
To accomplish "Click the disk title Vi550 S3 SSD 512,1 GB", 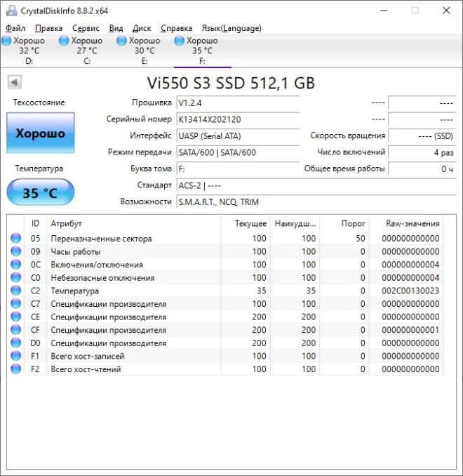I will (231, 83).
